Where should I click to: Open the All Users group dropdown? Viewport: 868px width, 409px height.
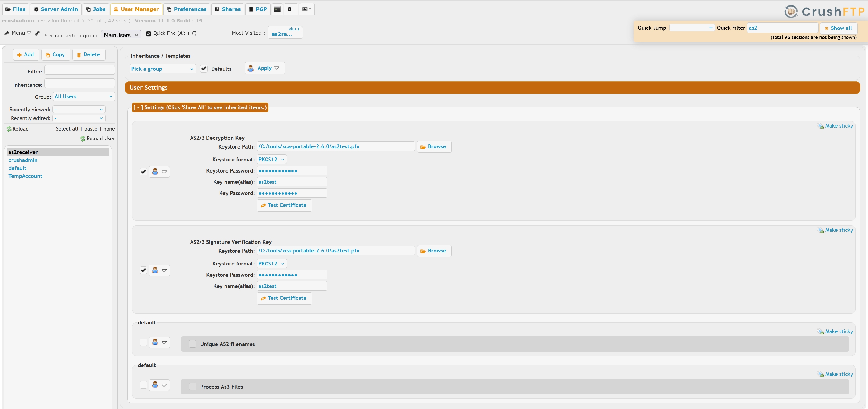83,96
